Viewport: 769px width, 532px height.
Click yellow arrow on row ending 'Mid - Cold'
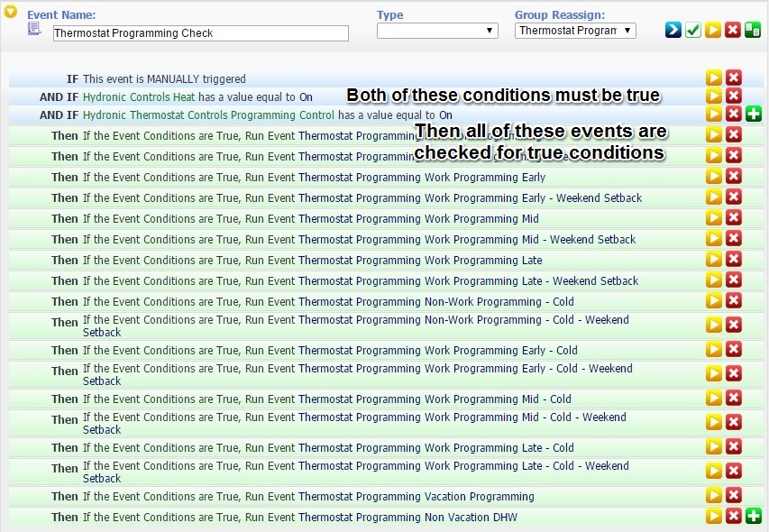(x=714, y=398)
